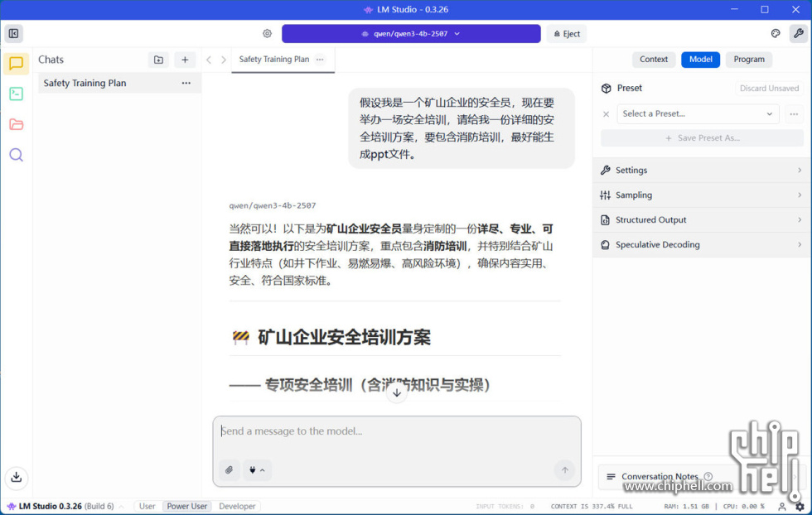Start a new chat with the plus button
Screen dimensions: 812x515
(x=185, y=60)
